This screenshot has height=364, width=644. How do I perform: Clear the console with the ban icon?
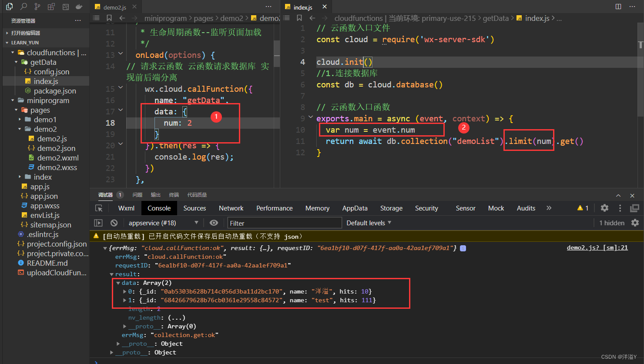[x=114, y=223]
